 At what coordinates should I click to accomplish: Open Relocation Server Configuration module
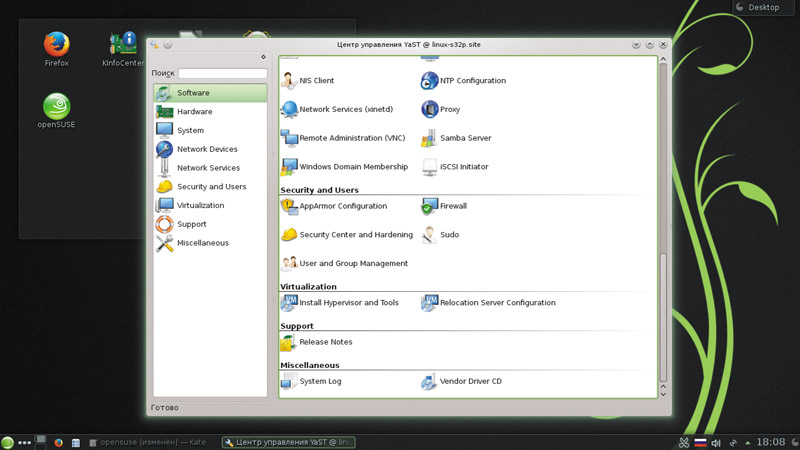488,303
